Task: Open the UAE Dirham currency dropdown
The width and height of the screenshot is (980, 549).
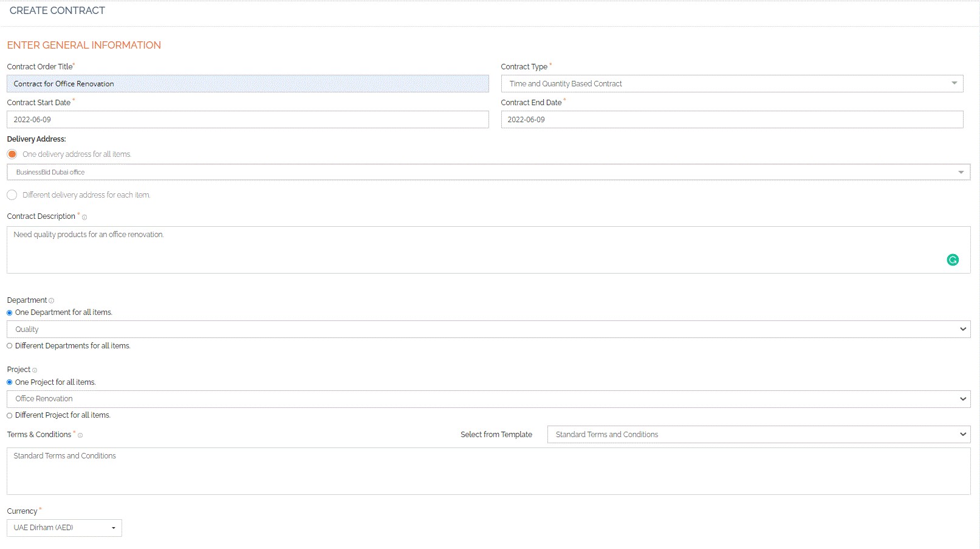Action: [64, 528]
